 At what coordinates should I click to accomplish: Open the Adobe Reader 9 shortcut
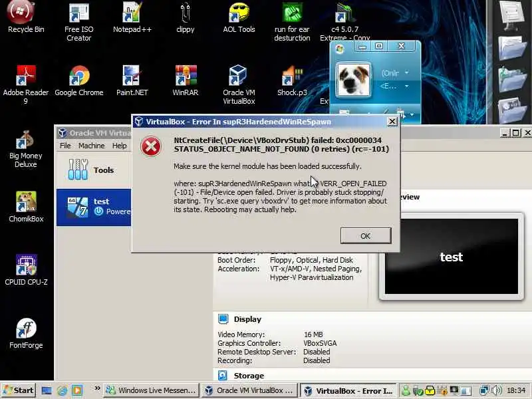click(x=26, y=84)
